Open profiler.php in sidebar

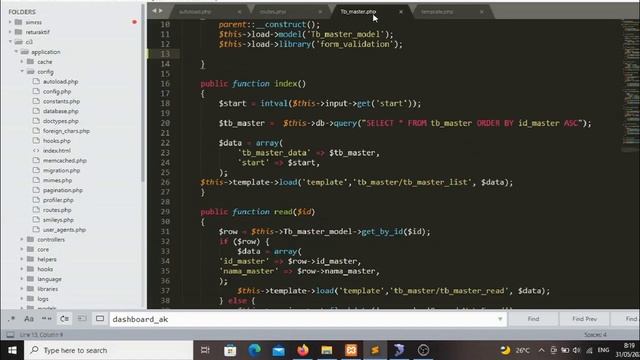[x=58, y=200]
